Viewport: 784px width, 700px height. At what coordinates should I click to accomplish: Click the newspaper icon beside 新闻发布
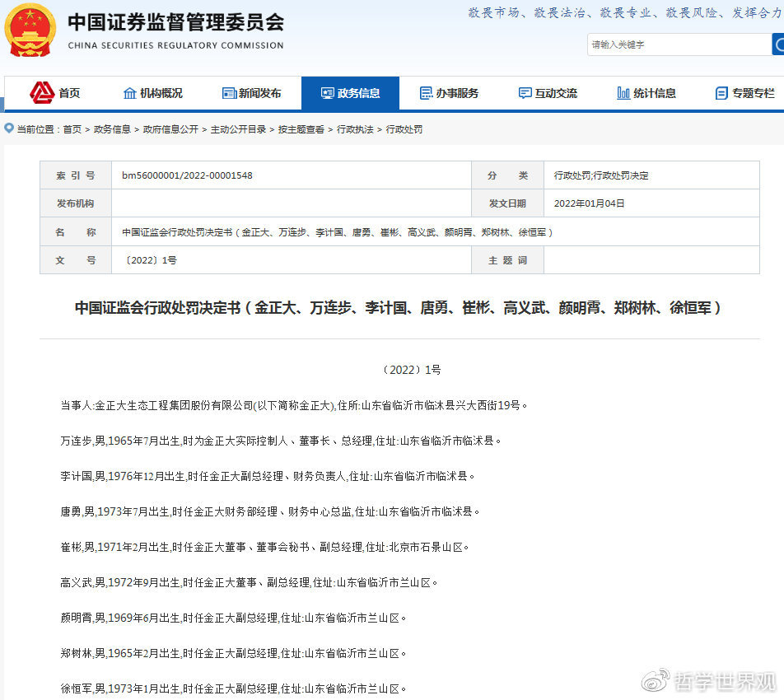[229, 93]
